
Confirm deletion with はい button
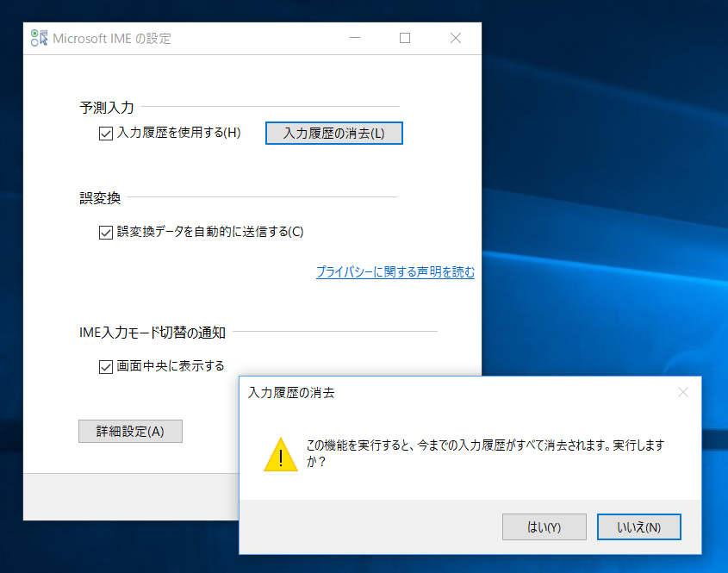coord(544,526)
